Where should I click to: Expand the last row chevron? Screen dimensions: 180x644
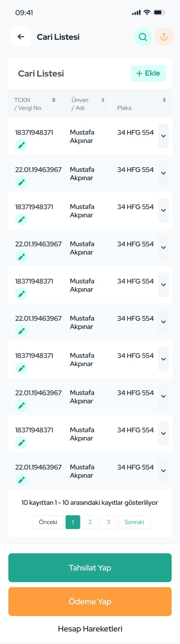[164, 471]
